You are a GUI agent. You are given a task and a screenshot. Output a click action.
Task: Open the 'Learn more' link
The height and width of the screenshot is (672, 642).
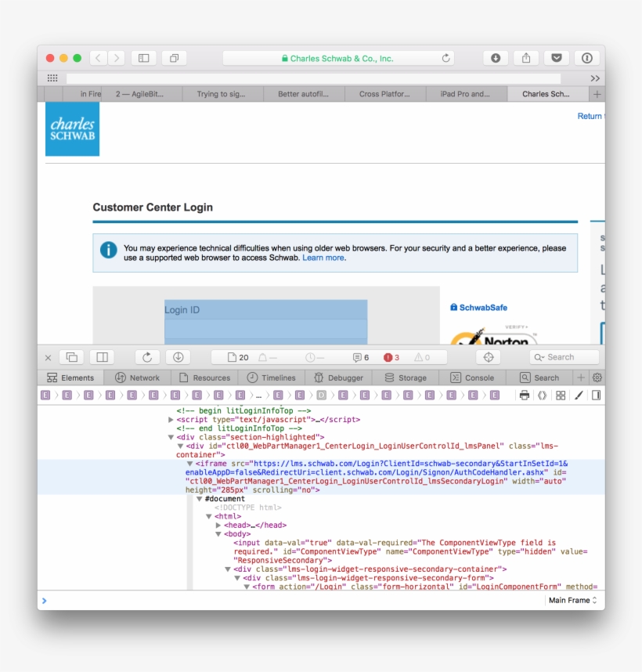coord(323,258)
